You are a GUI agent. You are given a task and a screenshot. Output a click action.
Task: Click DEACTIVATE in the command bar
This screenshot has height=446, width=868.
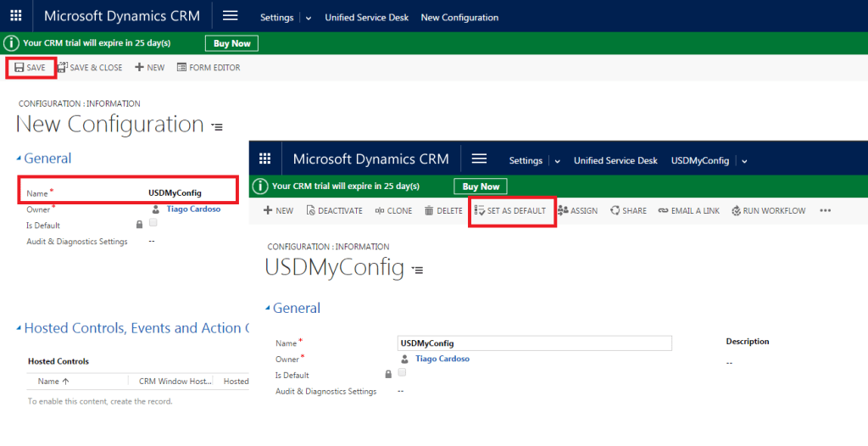click(x=334, y=211)
